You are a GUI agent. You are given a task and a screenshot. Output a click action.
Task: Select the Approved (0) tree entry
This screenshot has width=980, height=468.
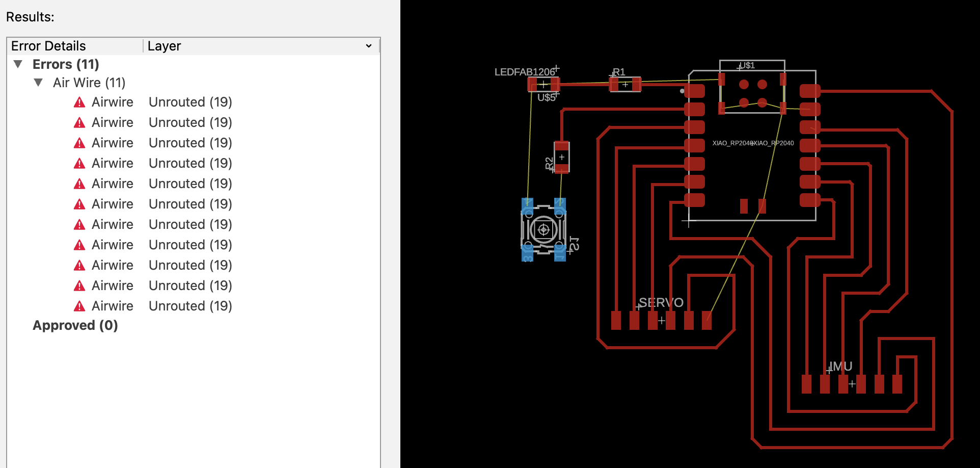(x=75, y=325)
